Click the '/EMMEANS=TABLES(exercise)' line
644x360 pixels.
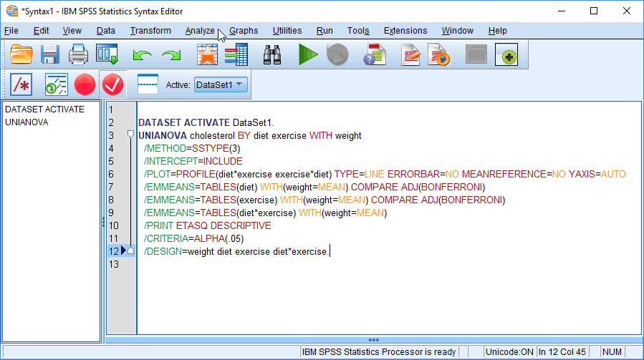tap(325, 200)
